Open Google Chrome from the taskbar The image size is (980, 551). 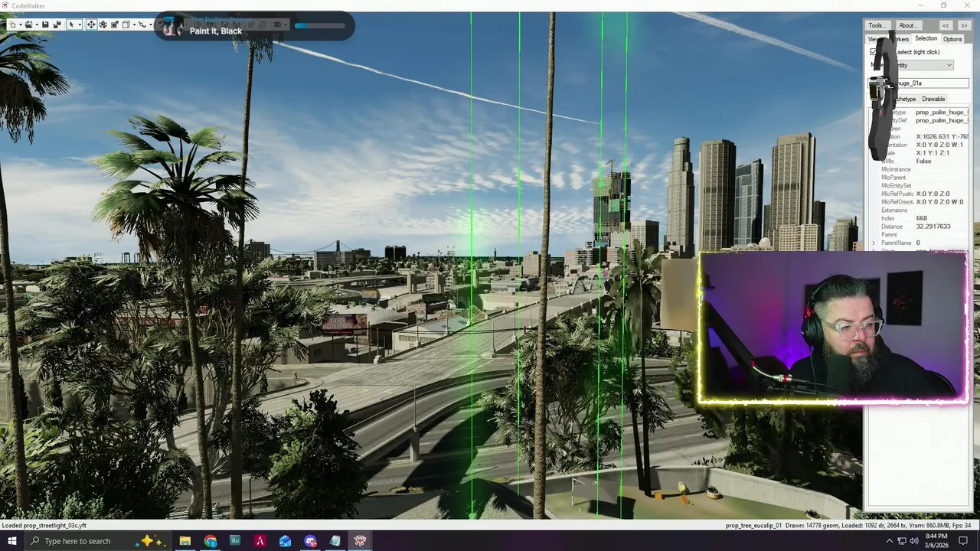coord(211,541)
